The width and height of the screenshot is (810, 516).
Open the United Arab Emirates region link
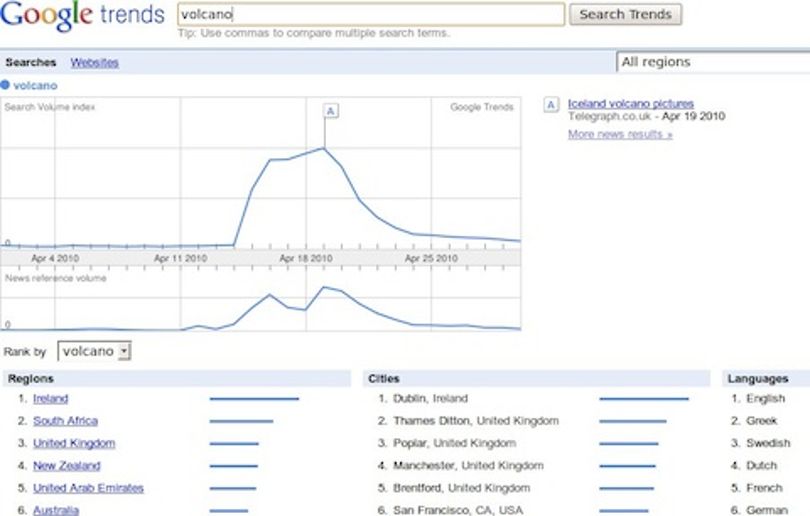click(88, 488)
